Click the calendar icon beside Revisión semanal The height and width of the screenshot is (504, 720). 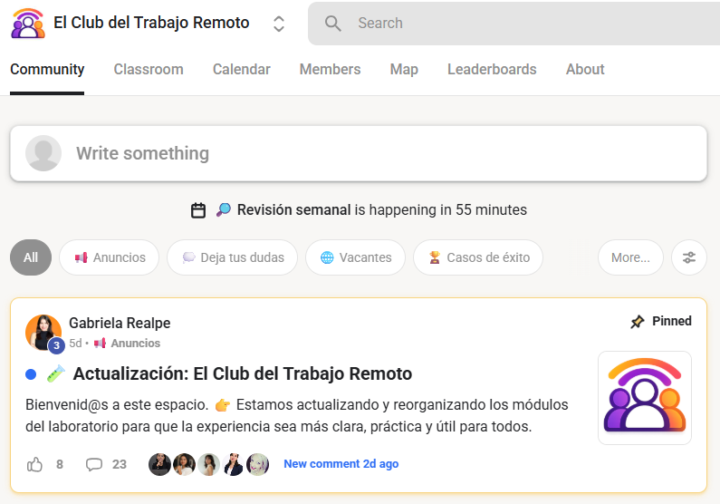tap(198, 210)
